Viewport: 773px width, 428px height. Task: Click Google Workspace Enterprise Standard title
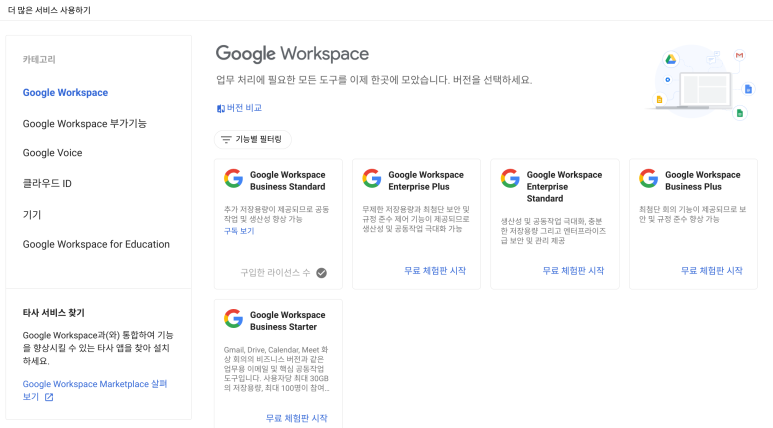564,186
